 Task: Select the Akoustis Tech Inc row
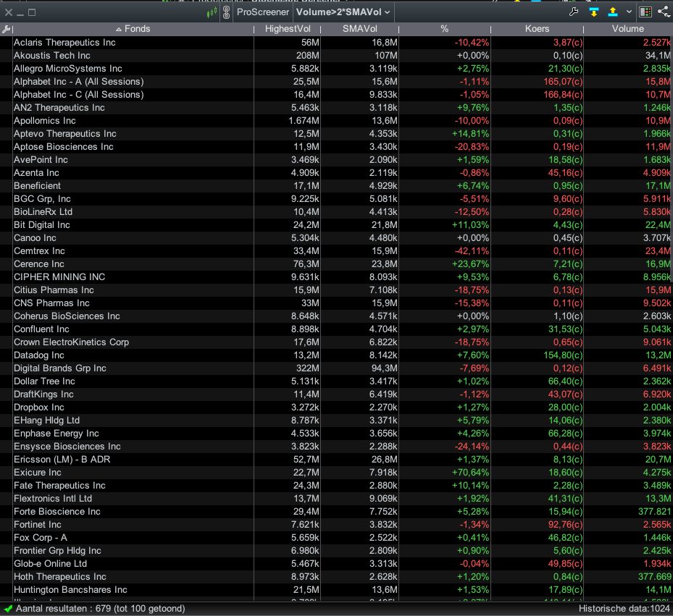[336, 55]
